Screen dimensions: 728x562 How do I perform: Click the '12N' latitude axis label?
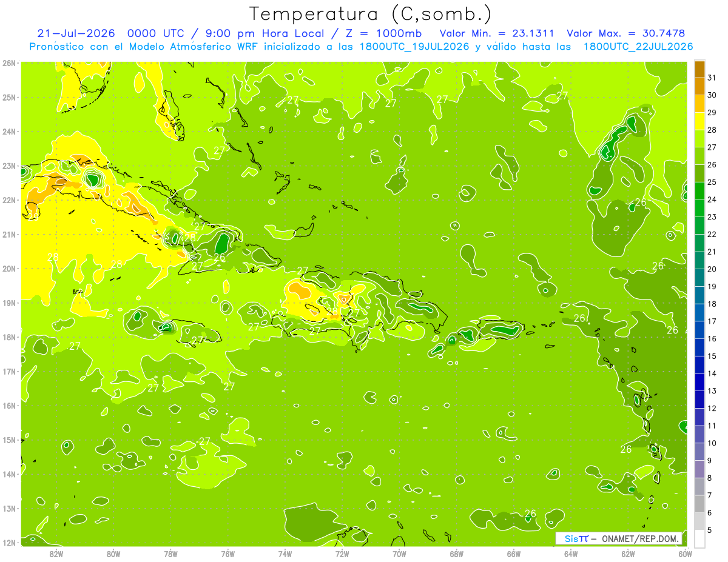(9, 543)
